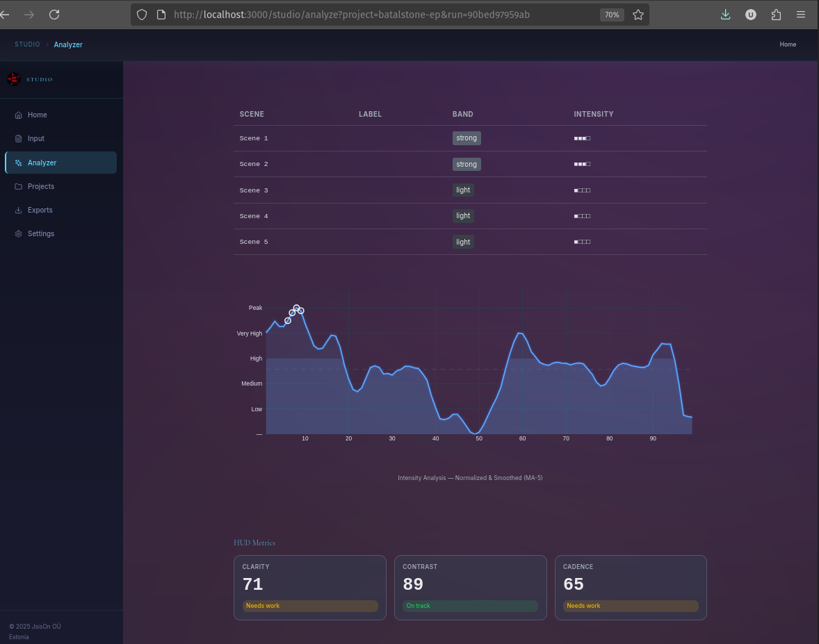The width and height of the screenshot is (819, 644).
Task: Select STUDIO in the breadcrumb bar
Action: (27, 44)
